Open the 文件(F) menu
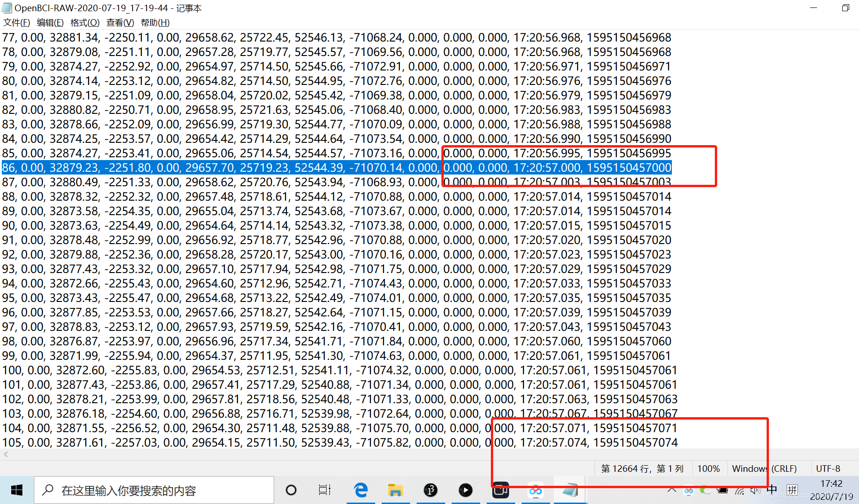 coord(16,22)
